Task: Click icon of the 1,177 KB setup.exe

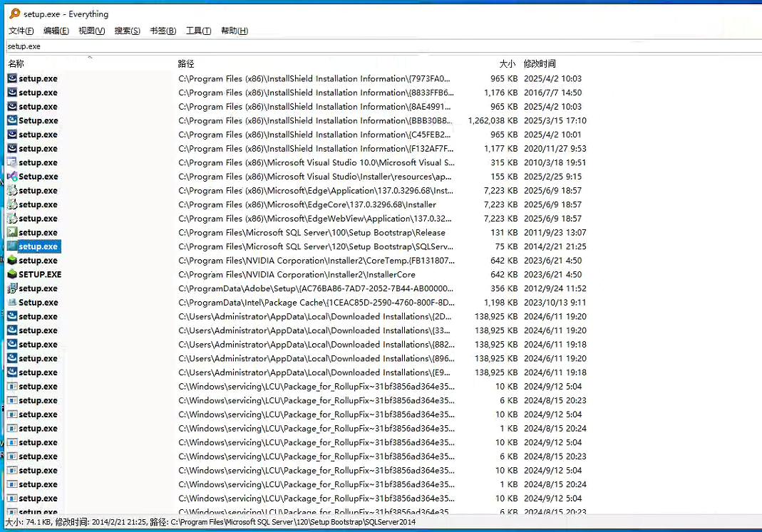Action: click(12, 149)
